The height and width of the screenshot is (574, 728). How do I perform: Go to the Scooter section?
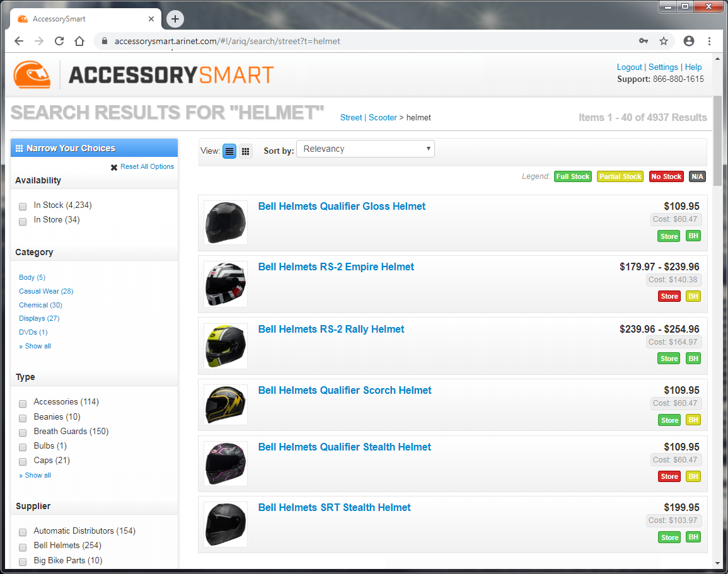click(x=383, y=117)
